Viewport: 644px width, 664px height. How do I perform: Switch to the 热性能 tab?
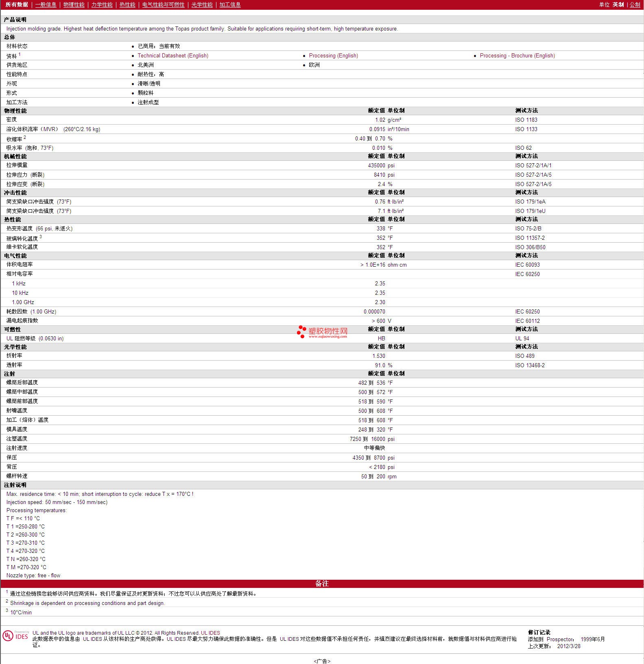[127, 4]
